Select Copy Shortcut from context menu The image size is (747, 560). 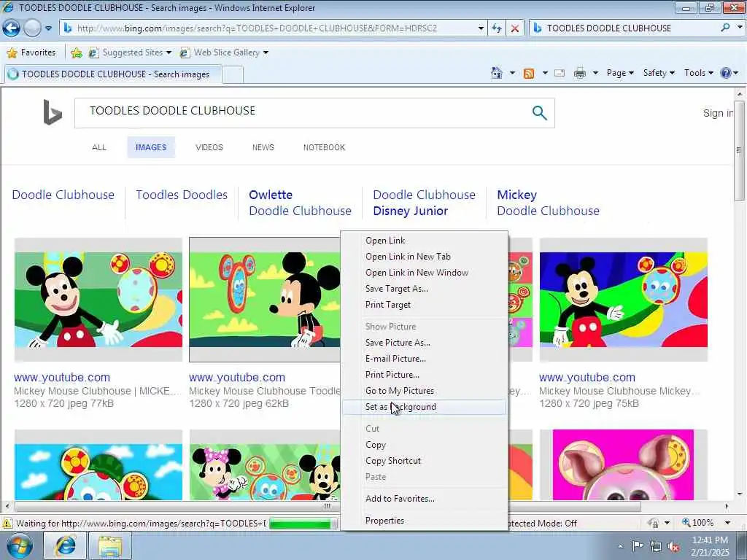click(424, 461)
